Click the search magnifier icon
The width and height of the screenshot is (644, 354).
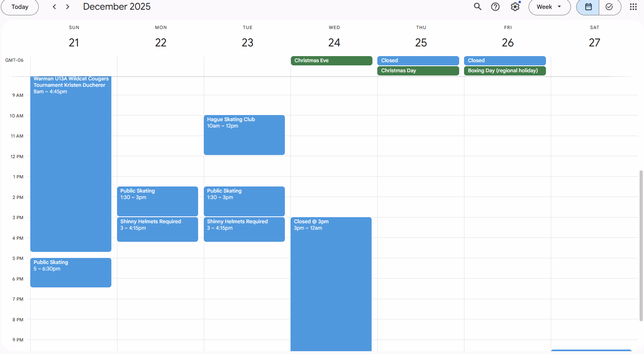[477, 7]
